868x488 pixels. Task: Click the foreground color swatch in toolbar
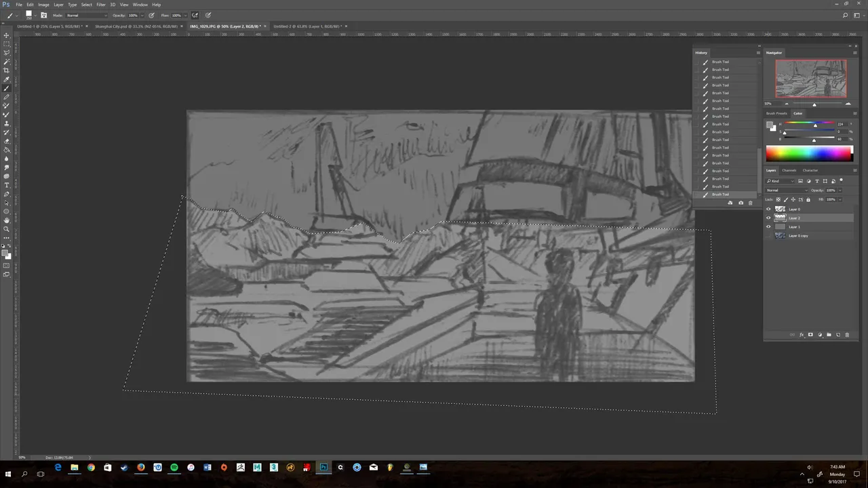click(5, 253)
